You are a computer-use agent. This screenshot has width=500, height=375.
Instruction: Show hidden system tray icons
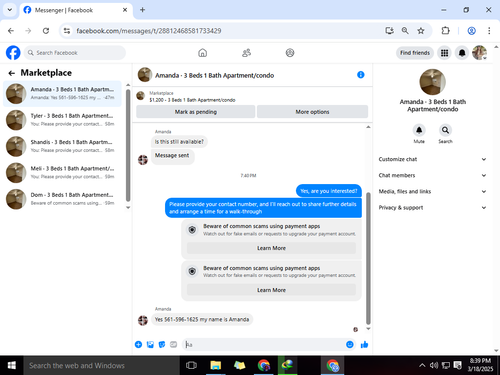point(422,365)
